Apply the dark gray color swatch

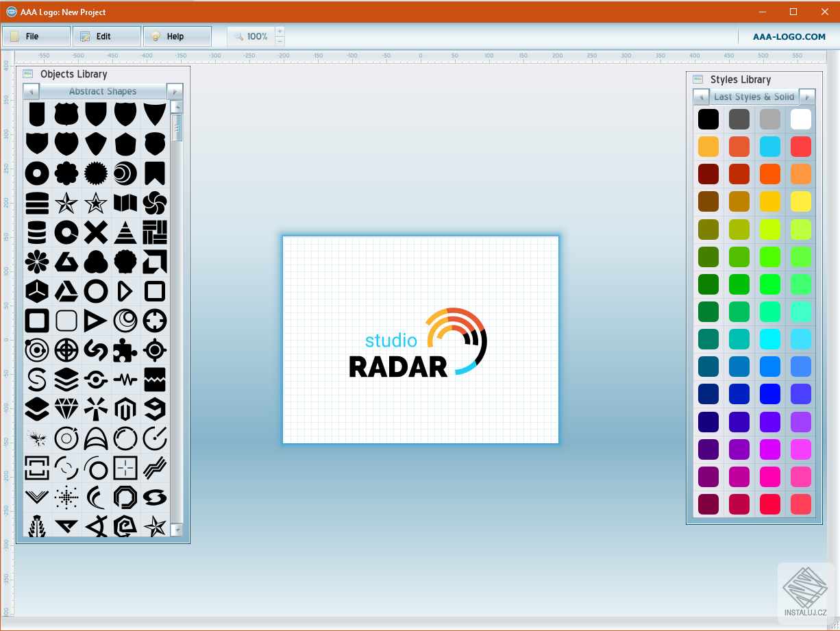(739, 119)
